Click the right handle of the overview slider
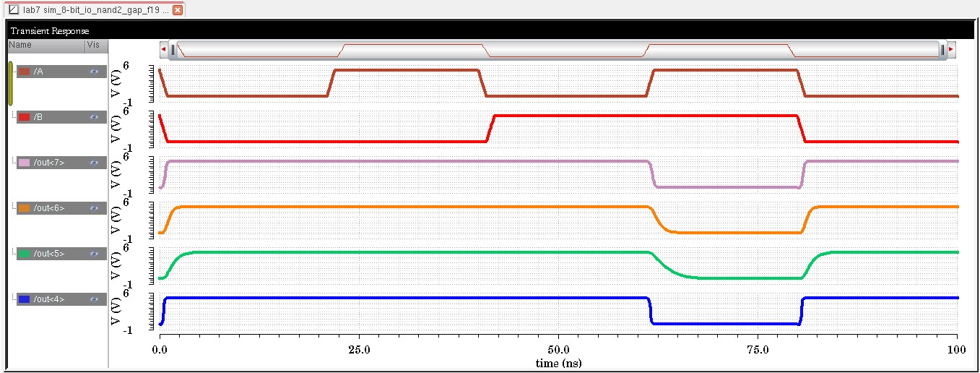 tap(942, 49)
